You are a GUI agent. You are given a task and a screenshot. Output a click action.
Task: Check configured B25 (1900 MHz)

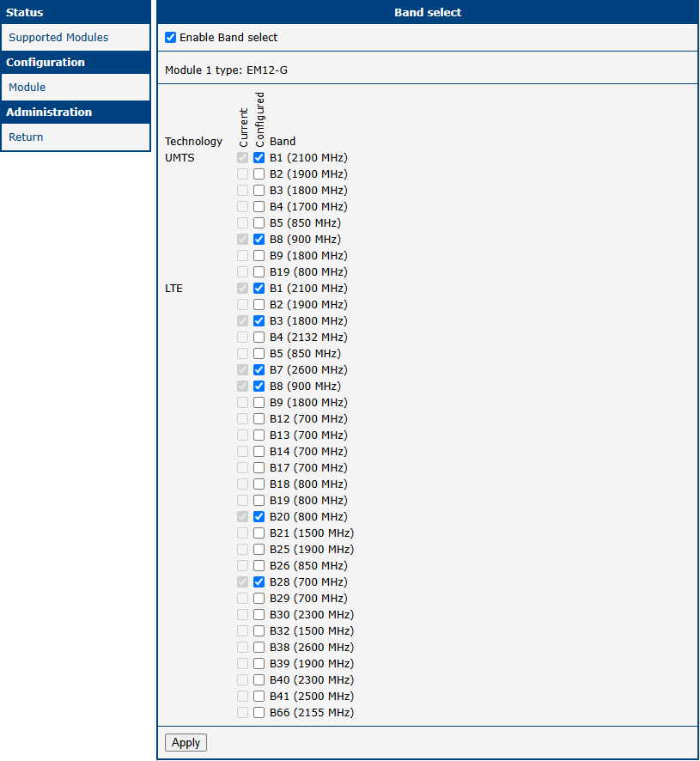(x=259, y=550)
